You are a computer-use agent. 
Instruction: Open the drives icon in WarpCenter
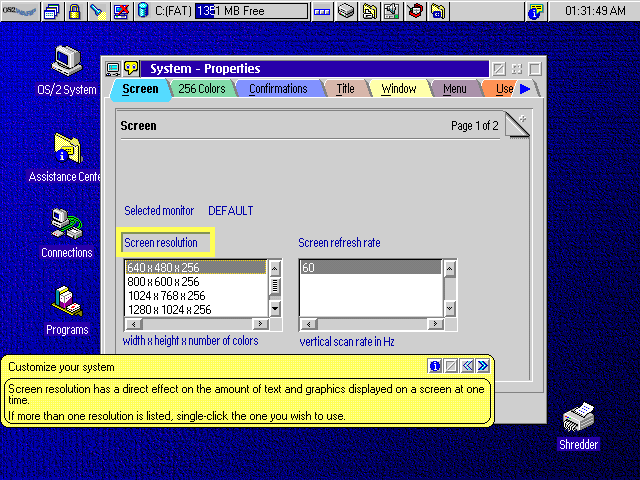click(346, 11)
